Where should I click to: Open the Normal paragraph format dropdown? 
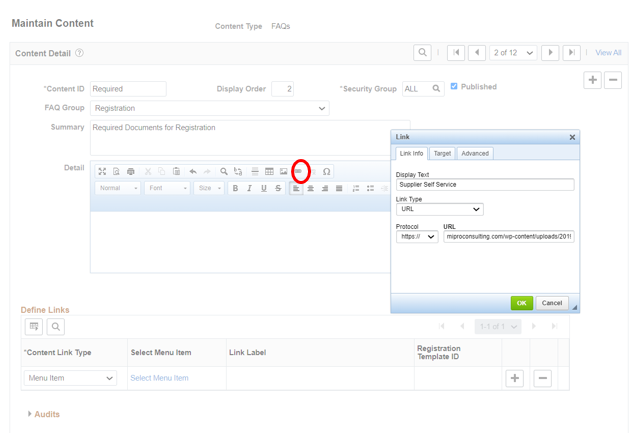[118, 188]
